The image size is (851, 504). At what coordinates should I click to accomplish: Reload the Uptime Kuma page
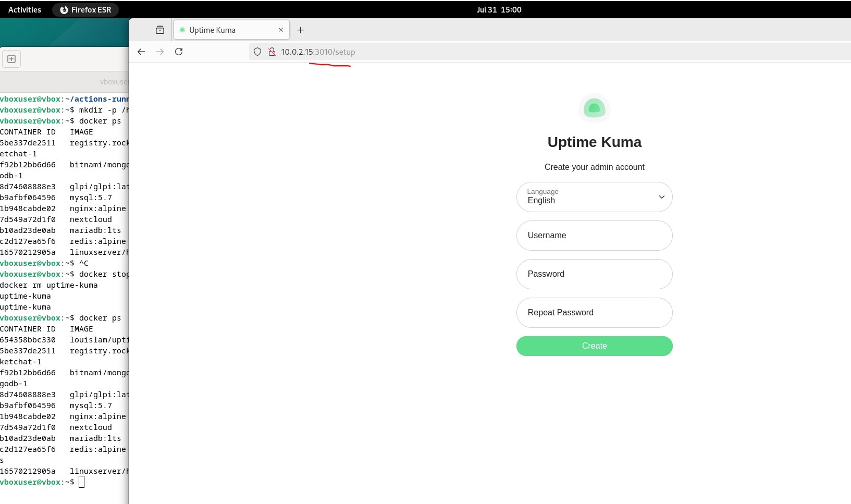(x=179, y=52)
